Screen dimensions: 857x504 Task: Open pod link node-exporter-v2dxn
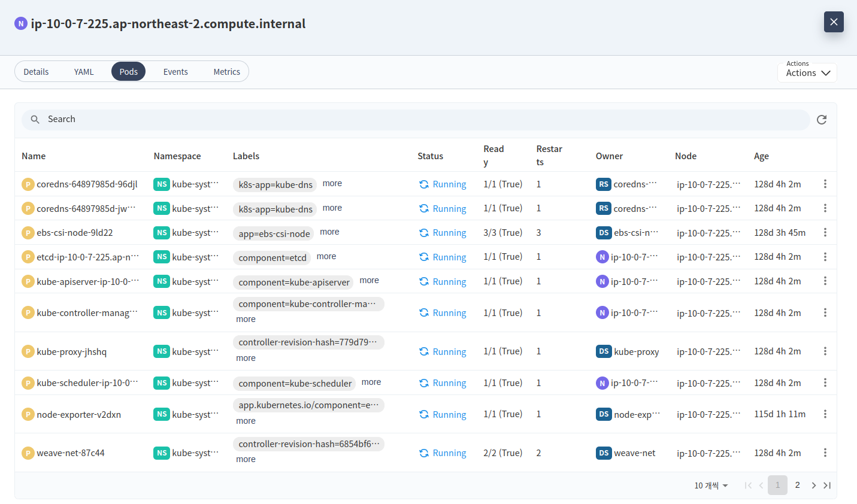[79, 415]
